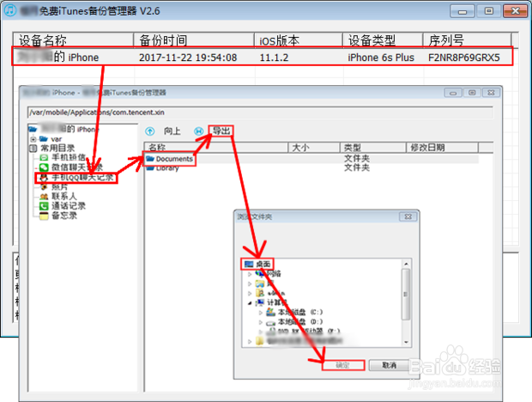Image resolution: width=532 pixels, height=402 pixels.
Task: Close the 浏览文件夹 dialog
Action: (x=408, y=216)
